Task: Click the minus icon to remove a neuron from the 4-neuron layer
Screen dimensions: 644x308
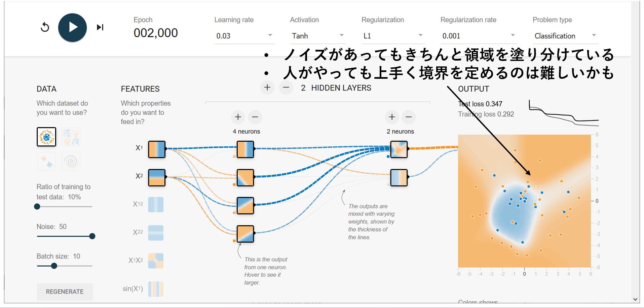Action: [x=255, y=117]
